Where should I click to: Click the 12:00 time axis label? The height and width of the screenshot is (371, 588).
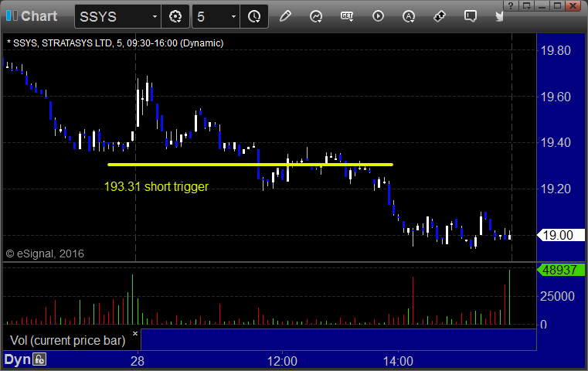[282, 361]
